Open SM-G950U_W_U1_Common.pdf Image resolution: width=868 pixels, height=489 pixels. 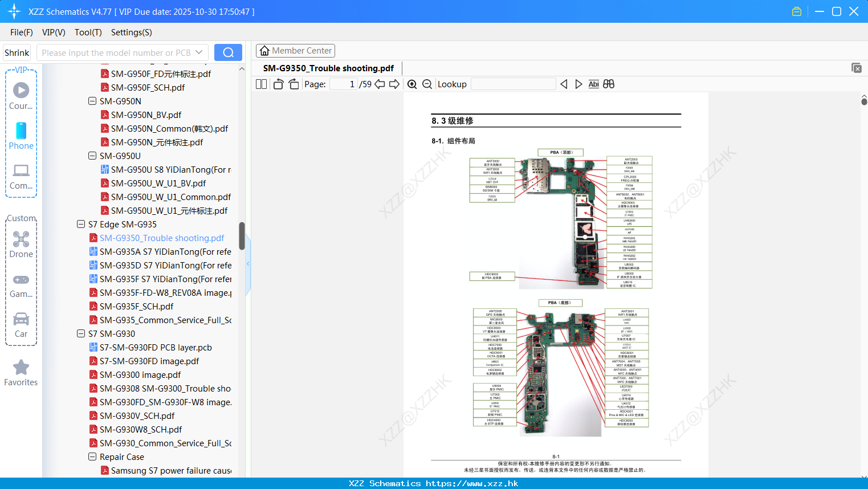coord(171,197)
